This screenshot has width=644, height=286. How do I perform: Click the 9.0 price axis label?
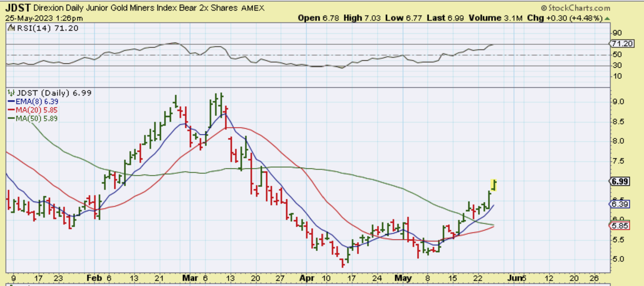tap(618, 102)
